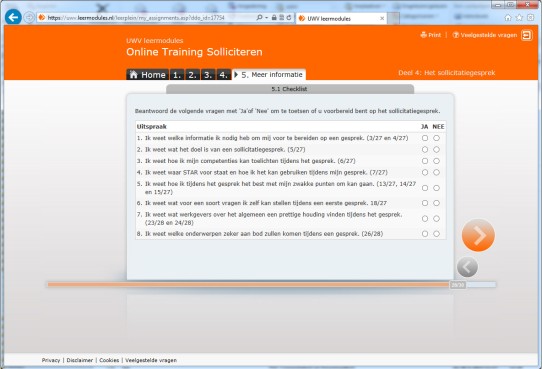
Task: Refresh the page with reload icon
Action: point(289,17)
